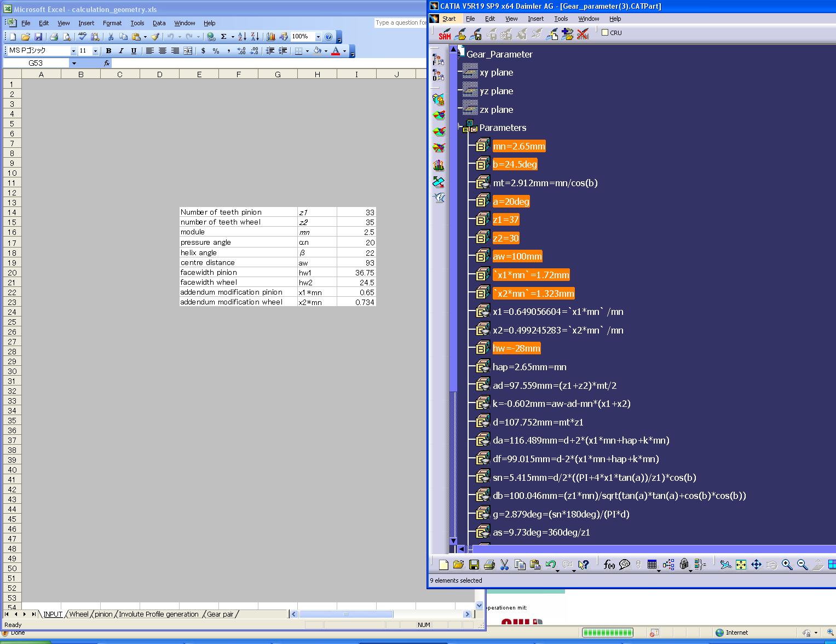Select the Pan tool in CATIA
Screen dimensions: 836x644
(x=756, y=565)
